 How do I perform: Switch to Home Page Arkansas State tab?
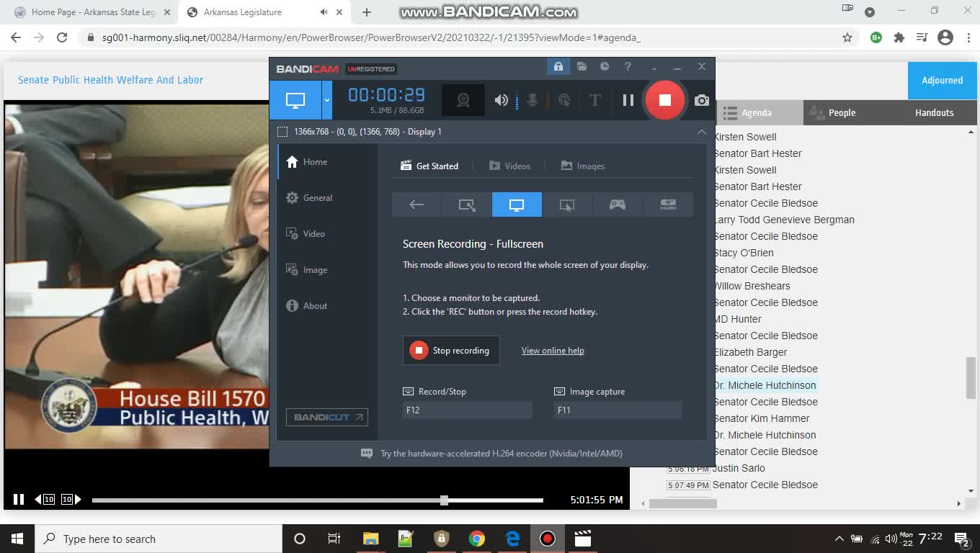point(93,12)
